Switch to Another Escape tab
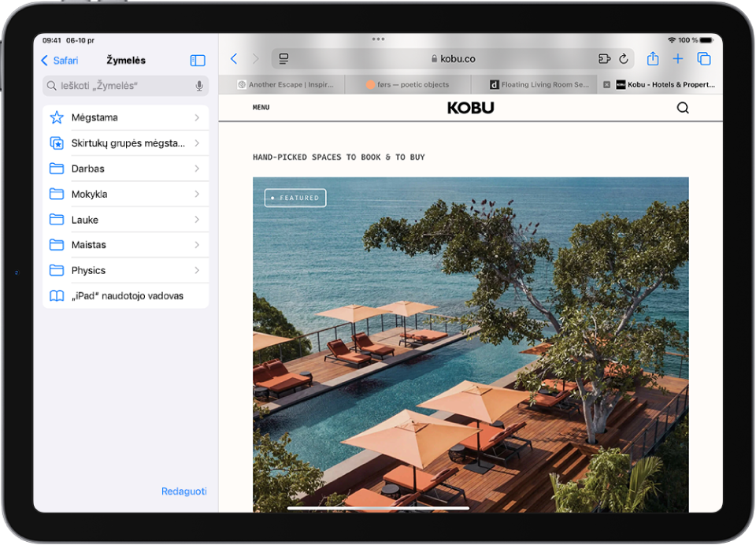This screenshot has width=756, height=545. (x=282, y=84)
